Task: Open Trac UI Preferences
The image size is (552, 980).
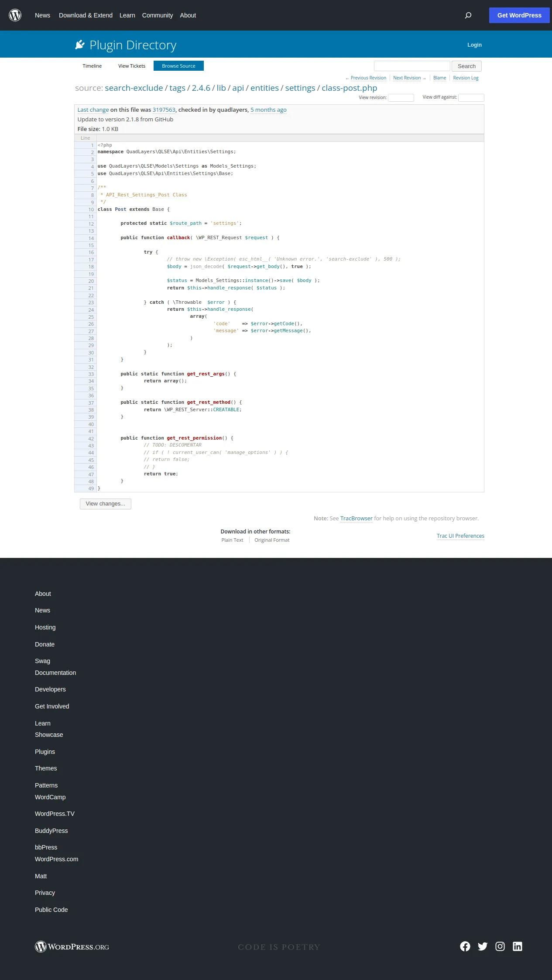Action: point(460,536)
